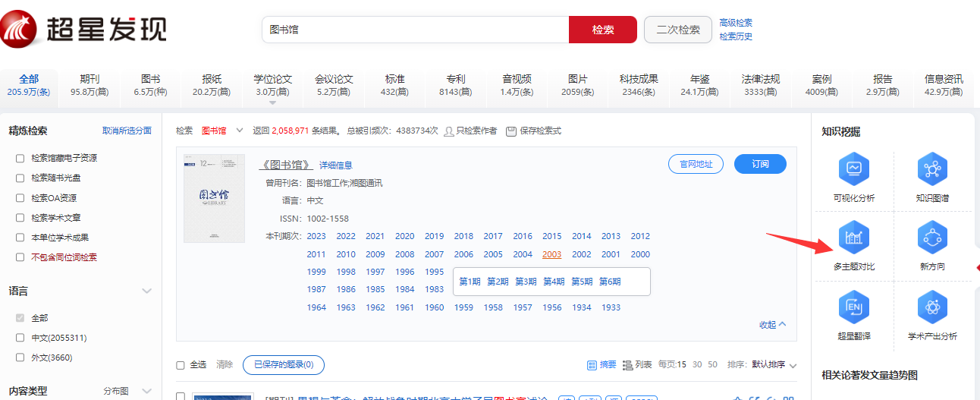The image size is (980, 400).
Task: Open the 新方向 new direction icon
Action: tap(932, 238)
